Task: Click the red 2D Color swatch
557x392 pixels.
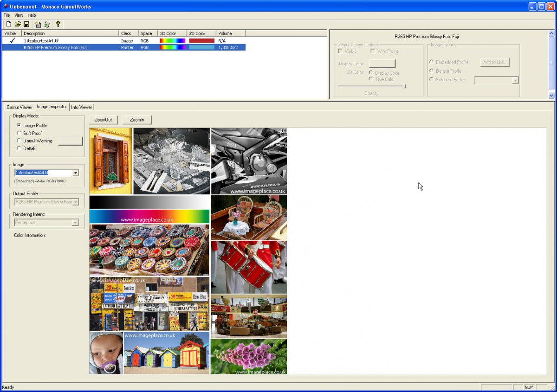Action: point(201,41)
